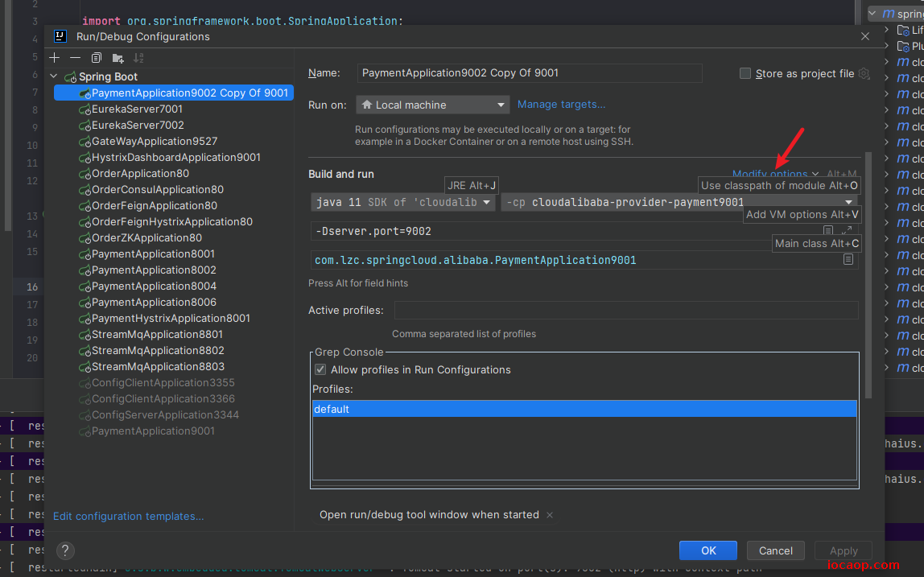Open the Manage targets link
This screenshot has width=924, height=577.
[561, 105]
